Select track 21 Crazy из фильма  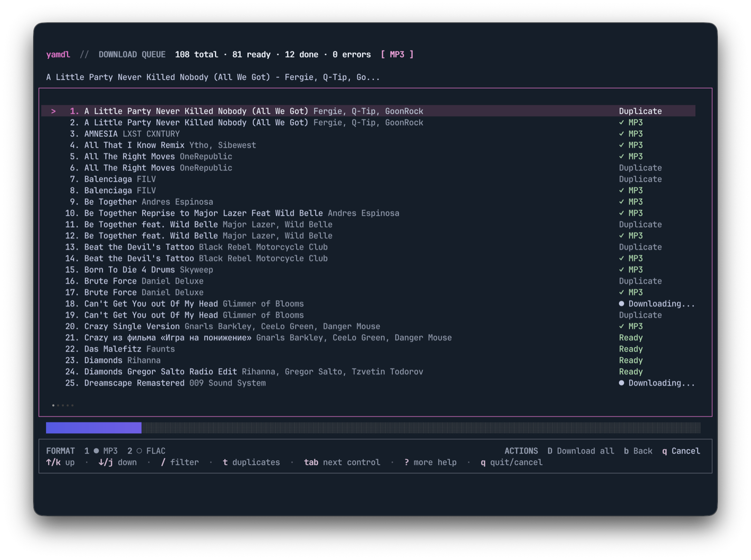(x=368, y=338)
